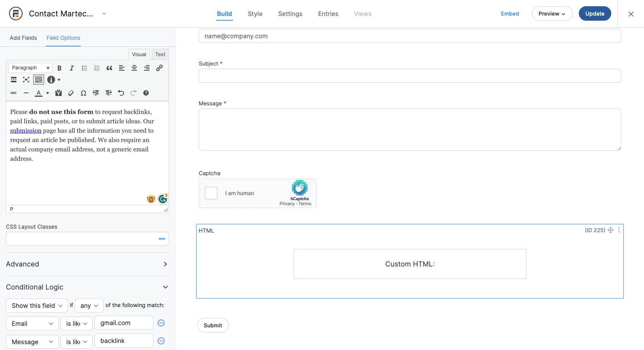Check the hCaptcha 'I am human' box

coord(211,193)
